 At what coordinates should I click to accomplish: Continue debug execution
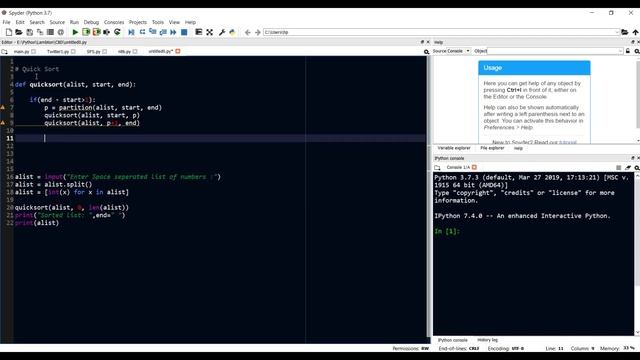(x=173, y=32)
